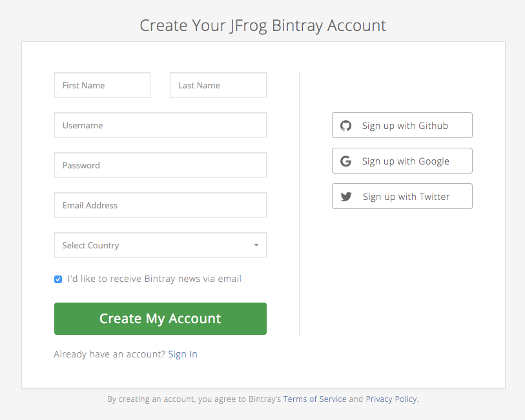Click the Github logo icon

pos(346,126)
